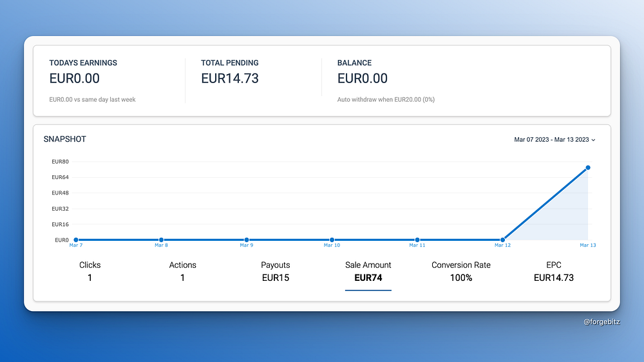Select the Sale Amount metric tab
Screen dimensions: 644x362
(x=368, y=271)
